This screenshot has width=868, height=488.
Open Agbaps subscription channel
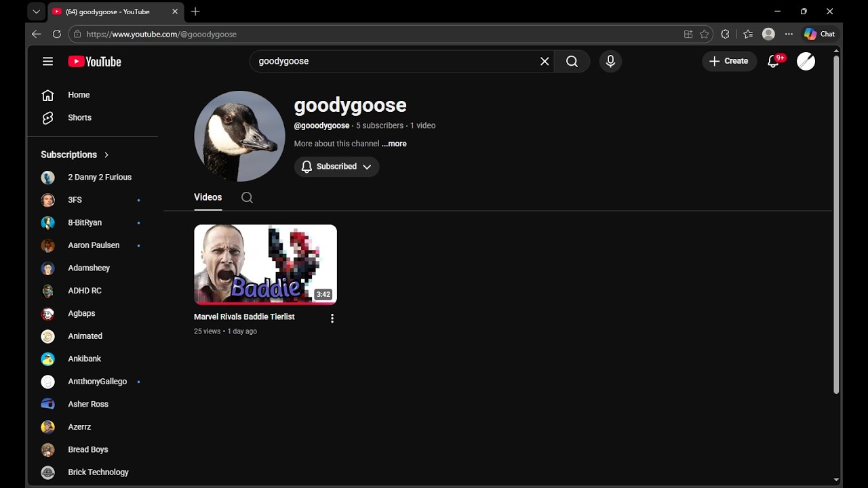pos(92,314)
